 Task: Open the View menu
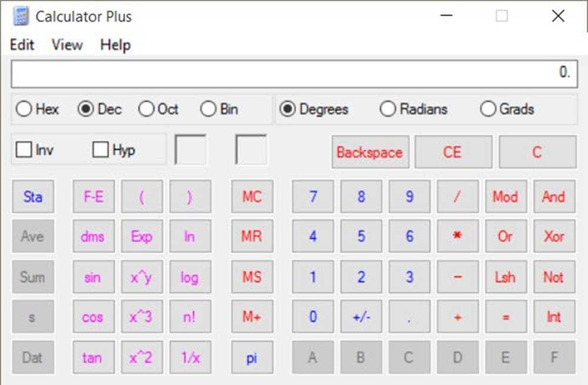click(66, 45)
